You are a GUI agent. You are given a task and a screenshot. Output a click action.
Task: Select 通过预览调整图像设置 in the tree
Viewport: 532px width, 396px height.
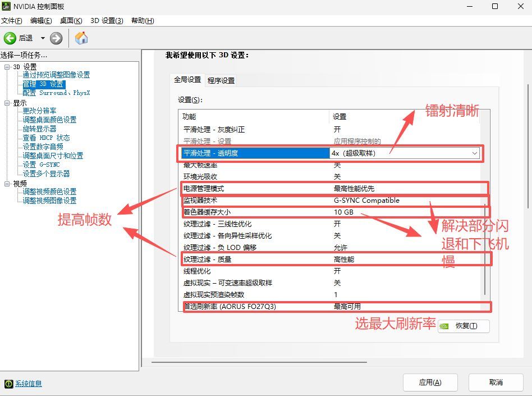56,75
